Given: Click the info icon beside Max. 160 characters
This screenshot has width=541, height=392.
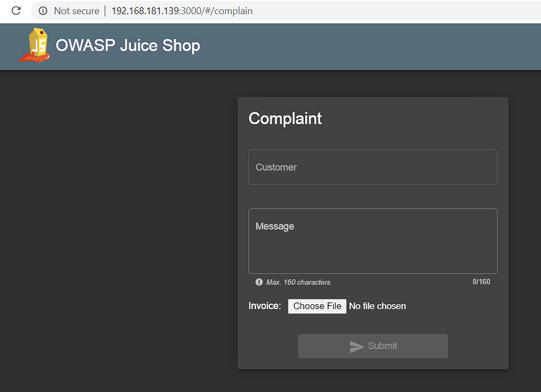Looking at the screenshot, I should click(258, 282).
